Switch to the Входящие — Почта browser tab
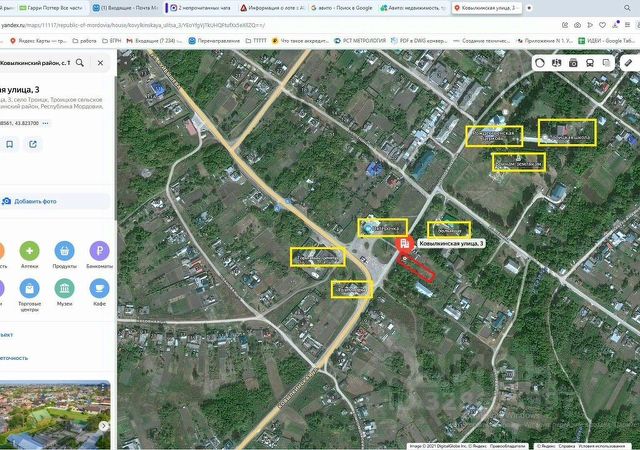The image size is (640, 450). click(126, 8)
